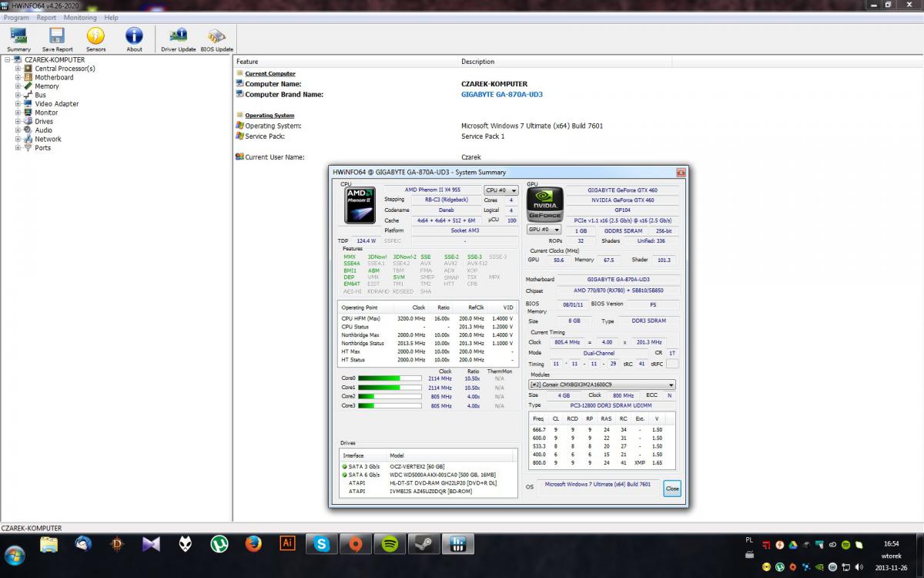Click 'Computer Name:' feature row
Screen dimensions: 924x578
coord(273,84)
